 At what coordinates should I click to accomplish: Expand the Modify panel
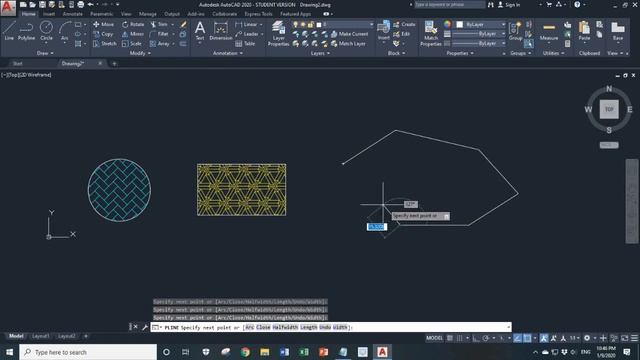click(x=140, y=53)
